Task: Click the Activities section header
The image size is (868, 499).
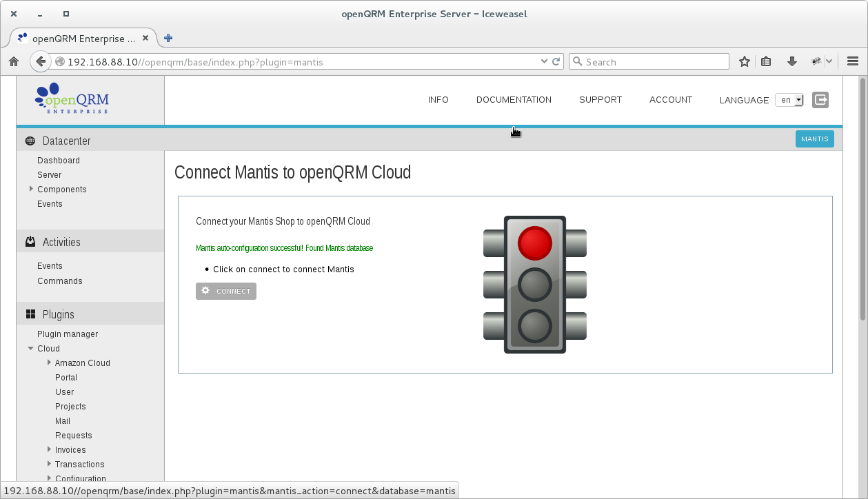Action: [90, 242]
